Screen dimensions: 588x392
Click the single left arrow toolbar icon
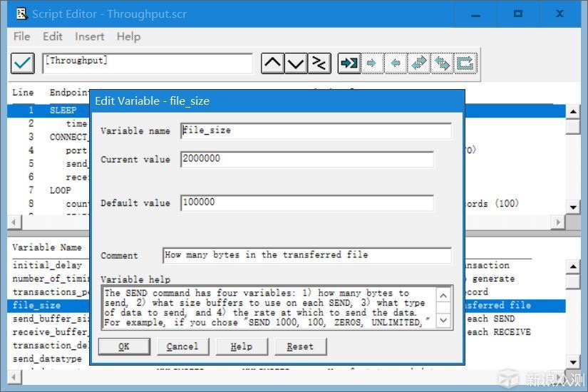tap(396, 63)
